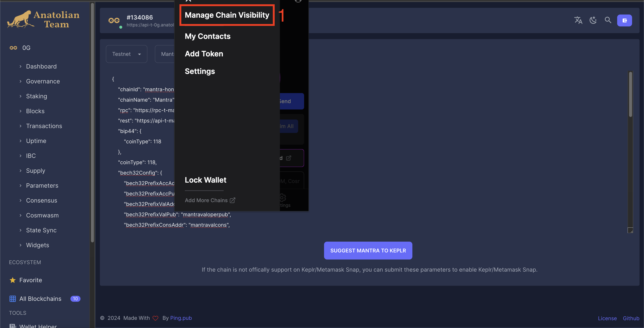Click the Lock Wallet option
This screenshot has height=328, width=644.
coord(205,179)
